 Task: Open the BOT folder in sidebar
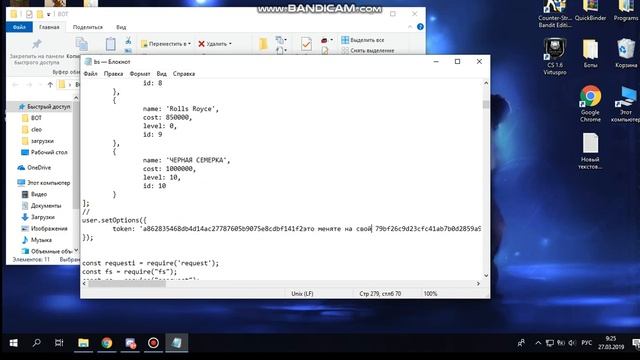click(x=31, y=118)
